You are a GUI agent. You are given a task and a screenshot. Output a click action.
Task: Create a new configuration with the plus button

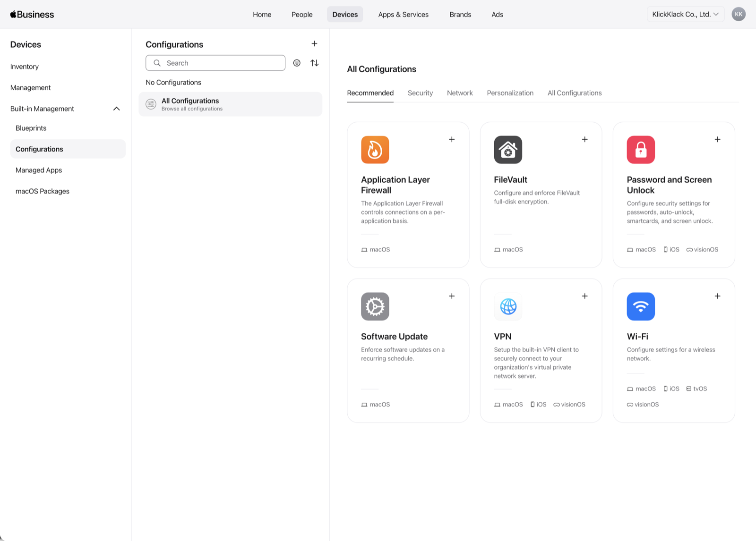coord(314,43)
